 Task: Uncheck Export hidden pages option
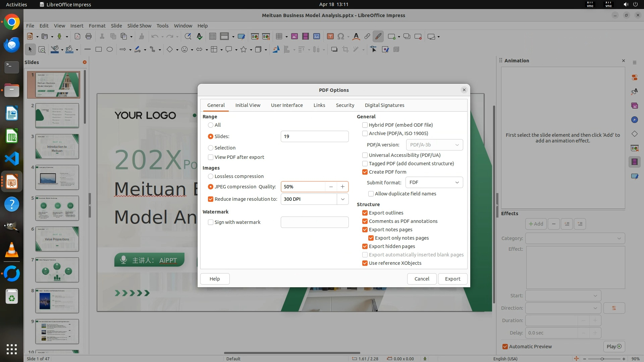click(x=365, y=246)
